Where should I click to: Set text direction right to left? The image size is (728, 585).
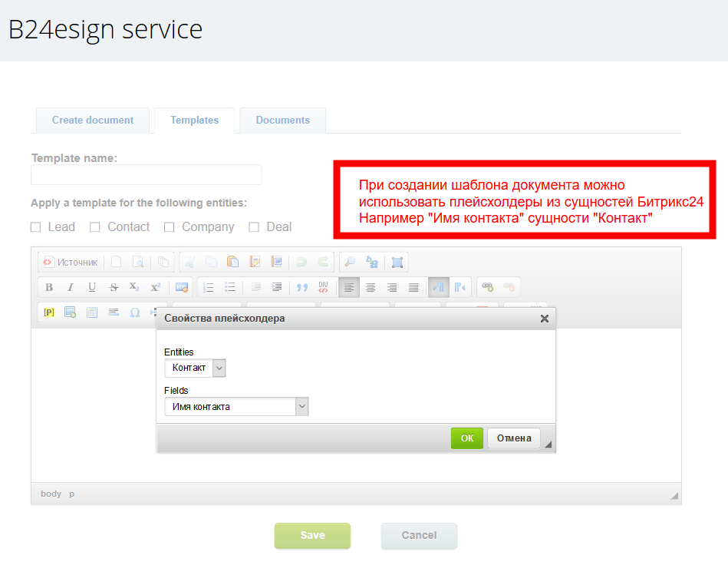(460, 287)
